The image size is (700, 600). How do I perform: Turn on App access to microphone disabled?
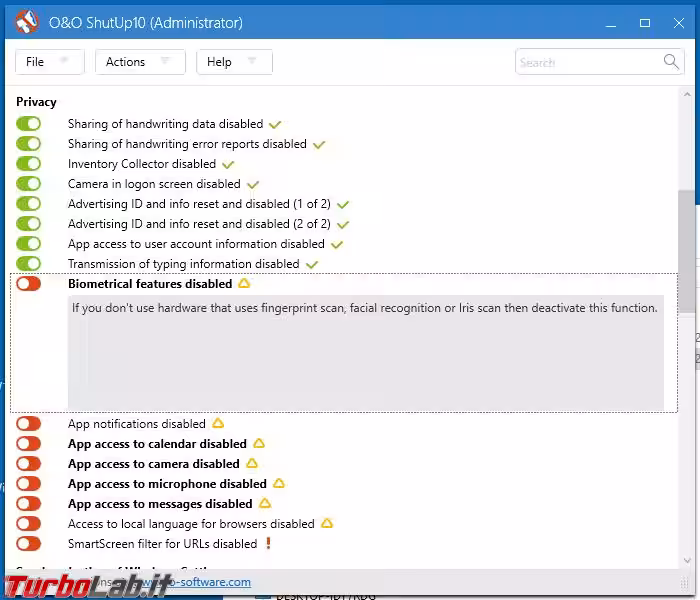pos(29,484)
